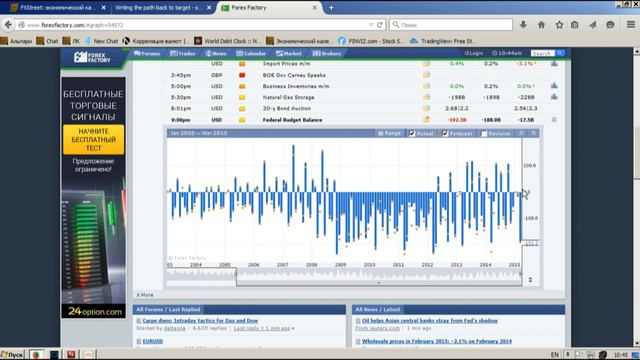Click the browser back button

tap(8, 25)
